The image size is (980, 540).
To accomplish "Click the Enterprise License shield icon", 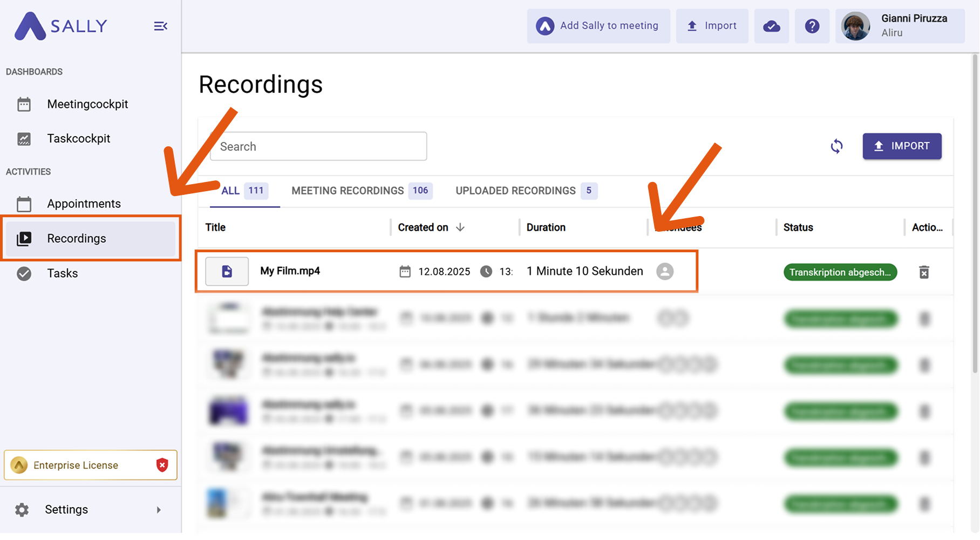I will click(162, 465).
